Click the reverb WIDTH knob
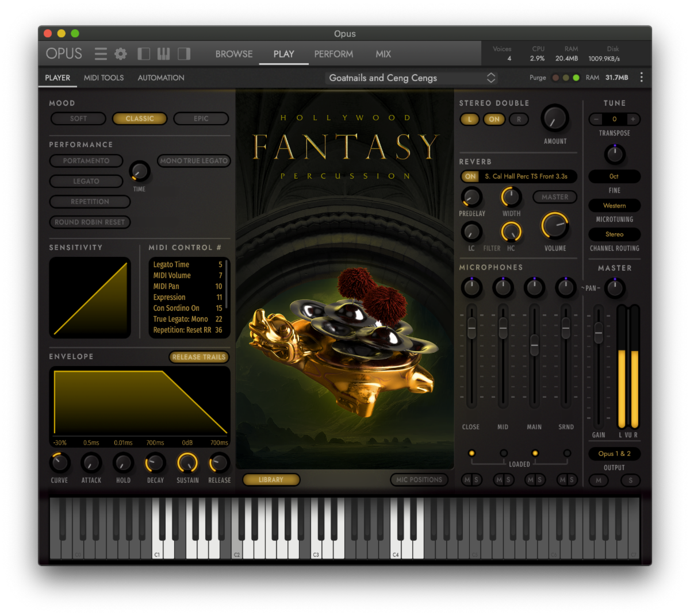690x616 pixels. click(511, 197)
